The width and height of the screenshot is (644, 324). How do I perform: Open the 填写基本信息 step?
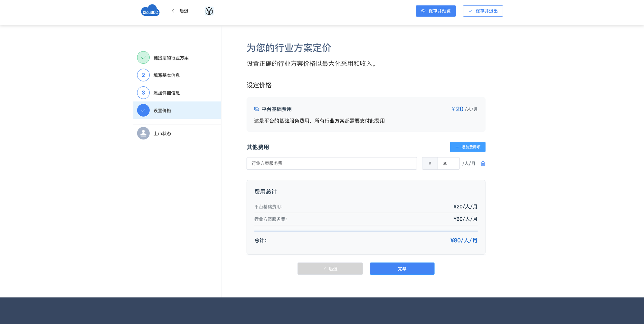coord(166,75)
